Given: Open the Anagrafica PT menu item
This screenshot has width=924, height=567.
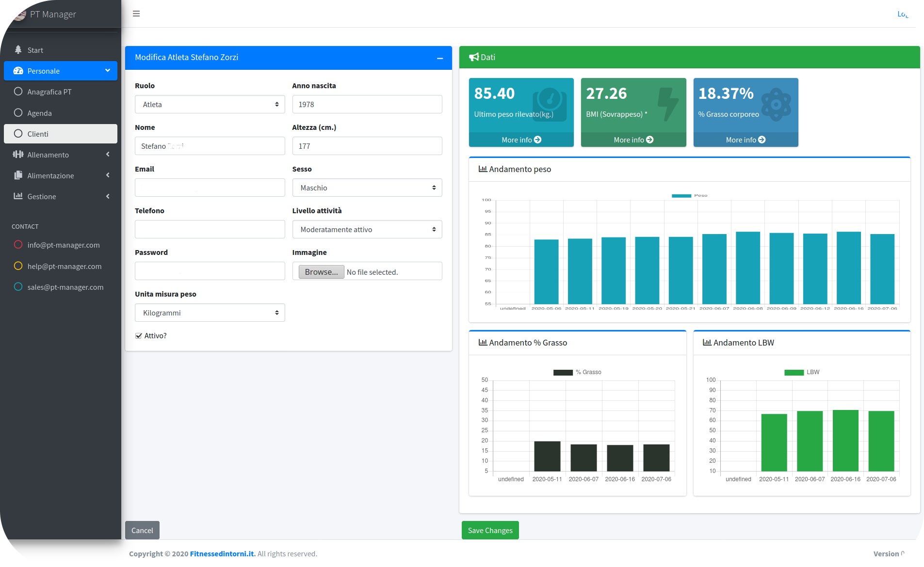Looking at the screenshot, I should click(x=61, y=92).
